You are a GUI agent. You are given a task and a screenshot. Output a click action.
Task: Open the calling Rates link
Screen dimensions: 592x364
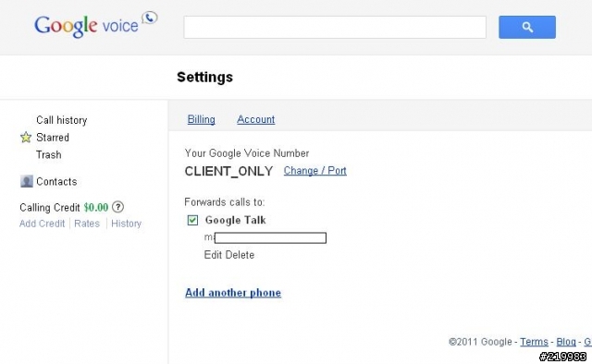click(87, 224)
